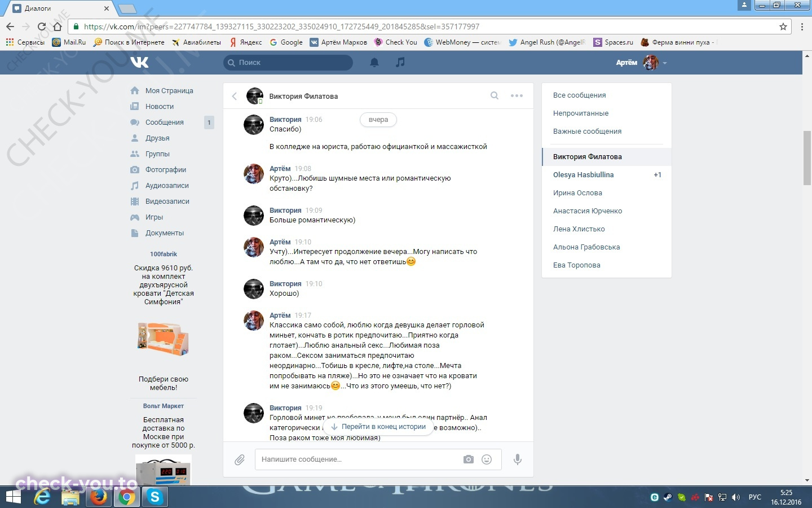This screenshot has height=508, width=812.
Task: Open the Авиабилеты bookmark
Action: (x=196, y=42)
